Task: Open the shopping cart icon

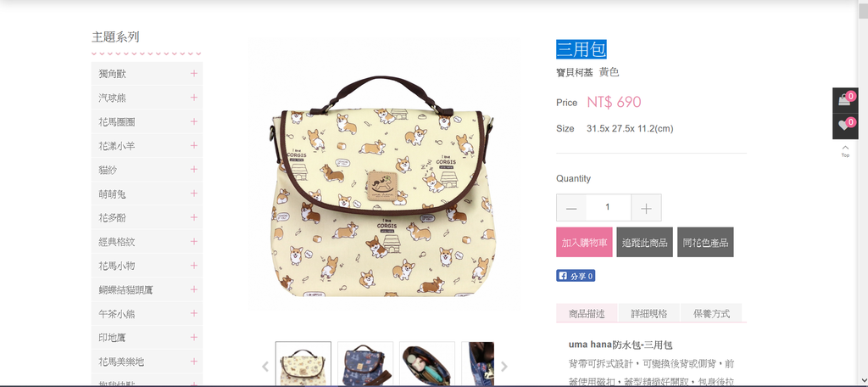Action: (845, 100)
